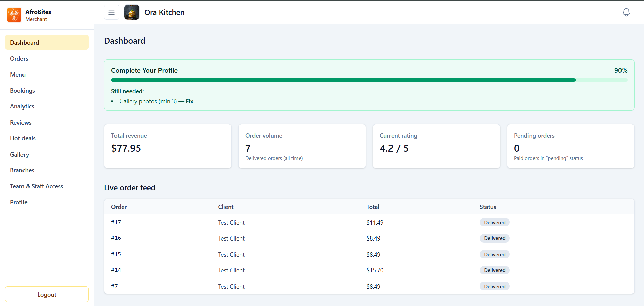Click the $15.70 total
The image size is (644, 306).
(375, 270)
